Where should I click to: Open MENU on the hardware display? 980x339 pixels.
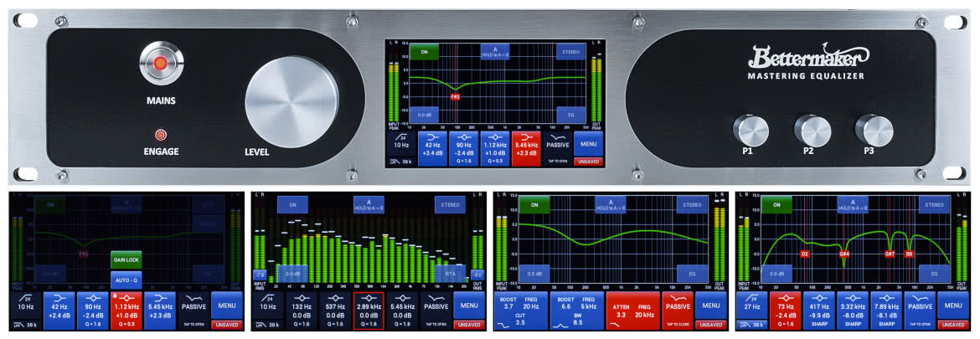click(x=588, y=144)
